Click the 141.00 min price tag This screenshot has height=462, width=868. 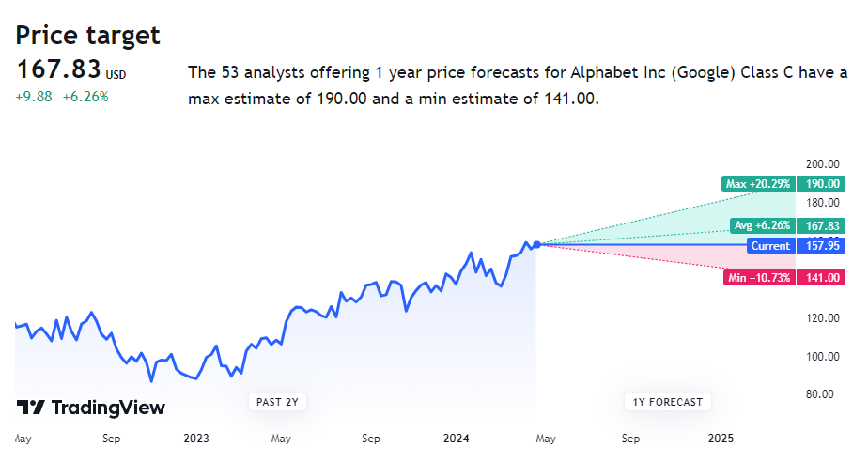(x=821, y=278)
